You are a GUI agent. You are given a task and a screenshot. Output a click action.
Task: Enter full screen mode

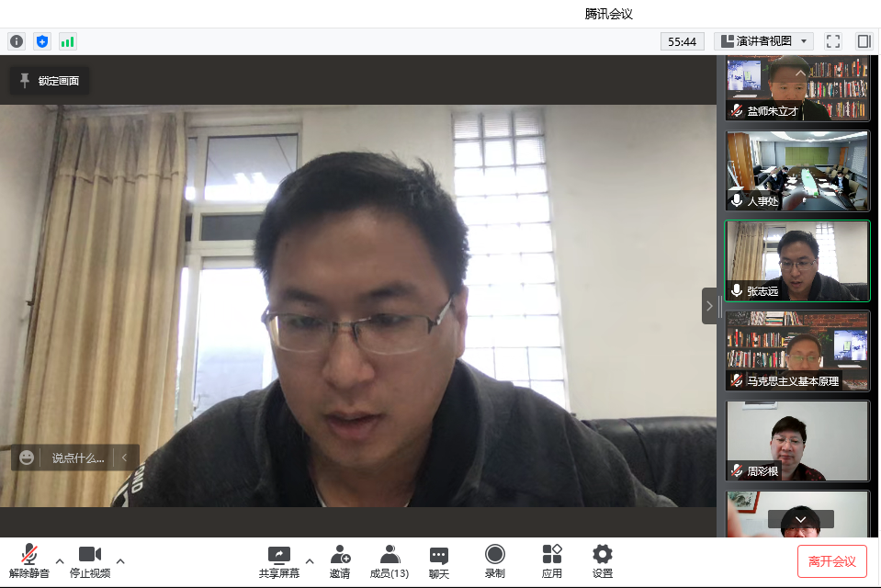833,41
